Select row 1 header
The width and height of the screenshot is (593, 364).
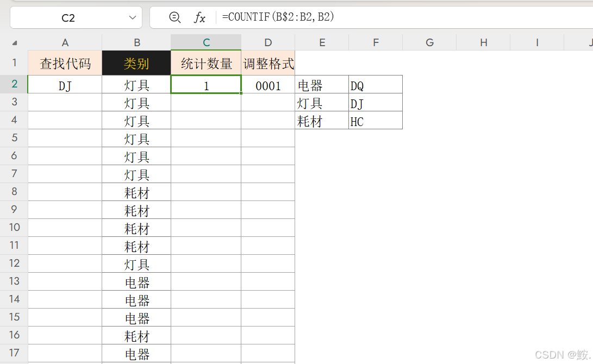point(14,62)
